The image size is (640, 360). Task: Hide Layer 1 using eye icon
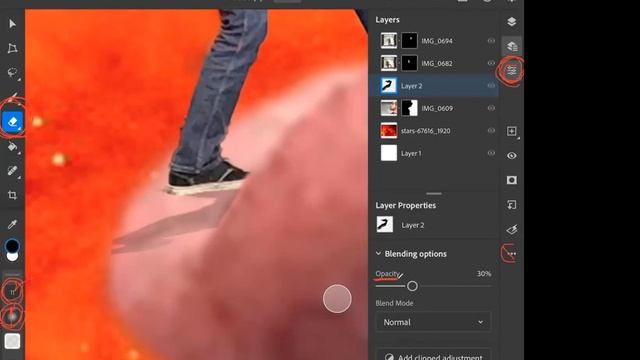tap(491, 153)
